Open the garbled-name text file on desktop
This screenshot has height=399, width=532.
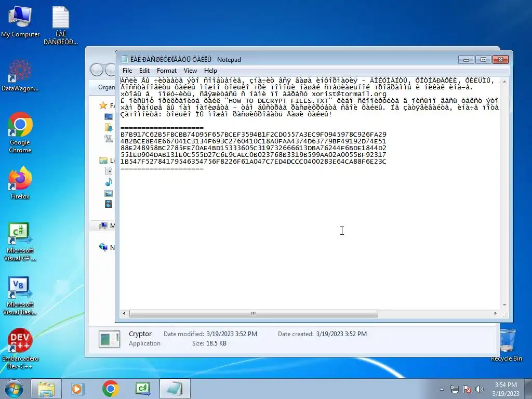click(61, 25)
